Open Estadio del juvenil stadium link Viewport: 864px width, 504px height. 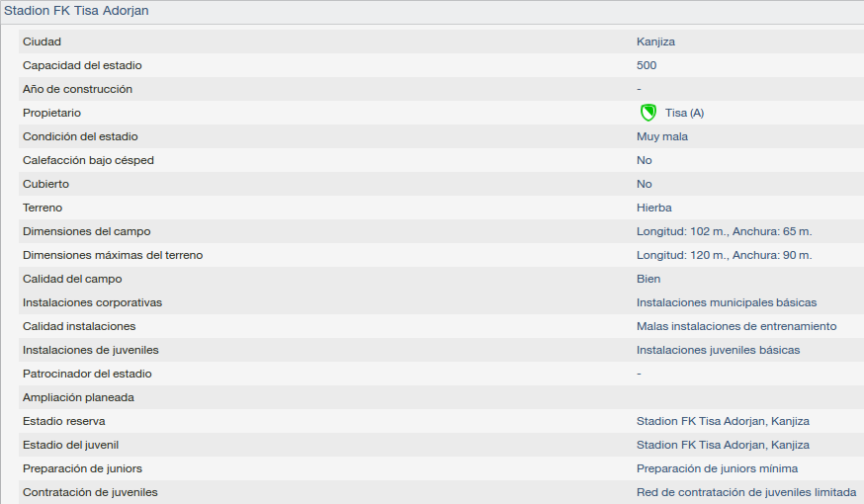point(723,445)
